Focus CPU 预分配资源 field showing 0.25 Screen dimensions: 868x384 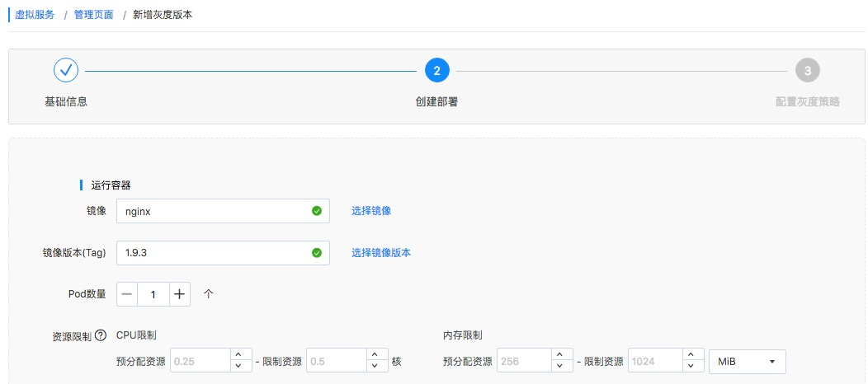[200, 362]
